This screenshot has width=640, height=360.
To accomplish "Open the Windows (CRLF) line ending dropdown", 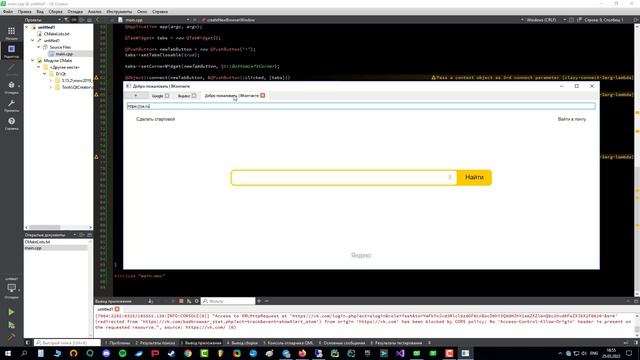I will [x=543, y=20].
